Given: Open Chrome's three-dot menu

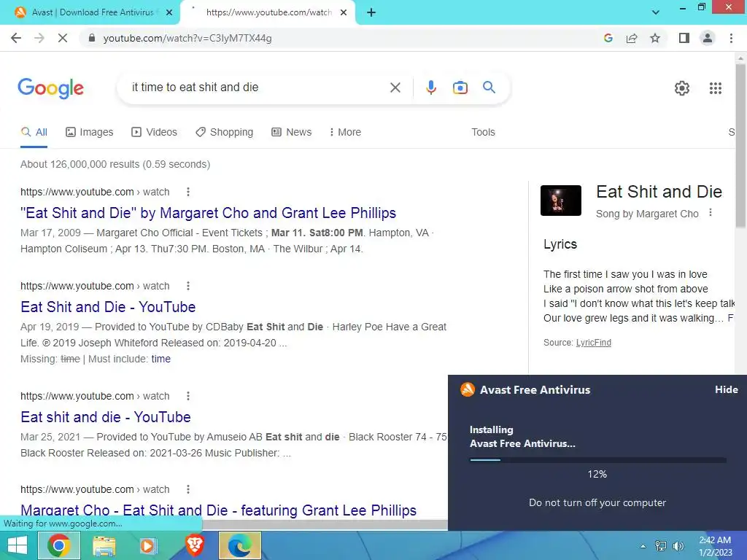Looking at the screenshot, I should click(x=731, y=38).
